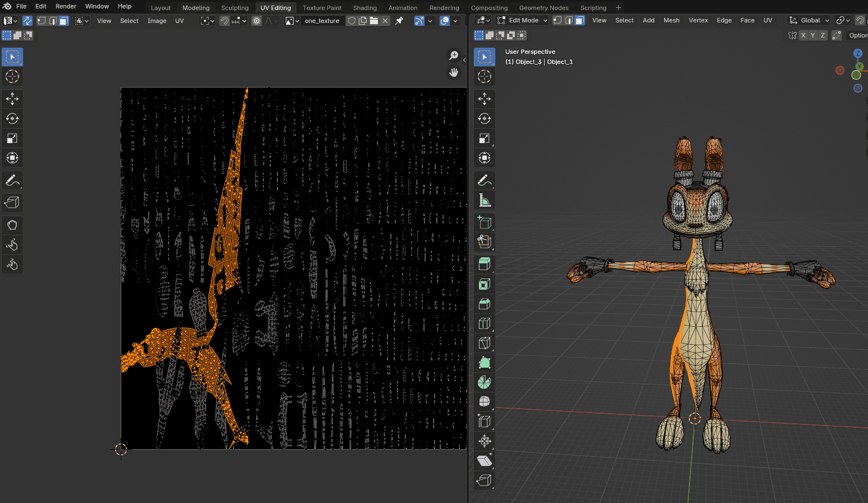Click the new image button
This screenshot has width=868, height=503.
pyautogui.click(x=363, y=21)
